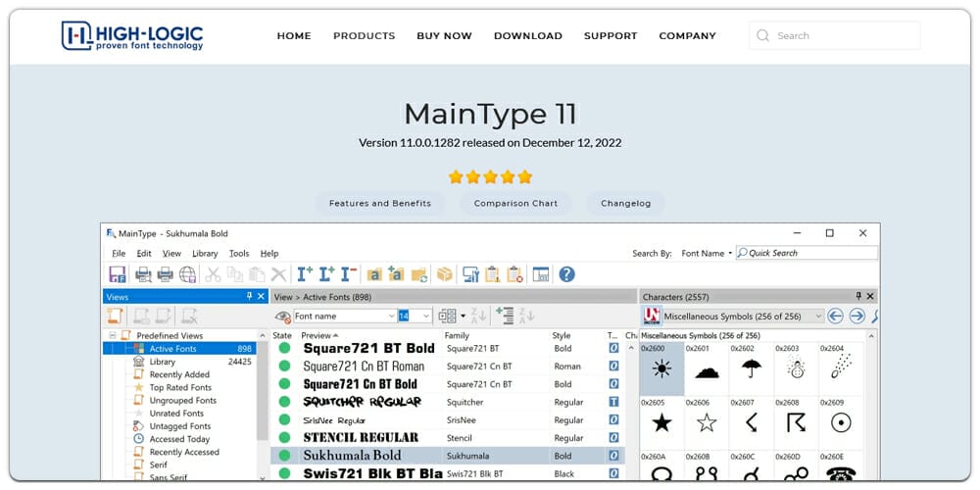Click the clipboard with red circle icon
Image resolution: width=980 pixels, height=490 pixels.
tap(514, 274)
